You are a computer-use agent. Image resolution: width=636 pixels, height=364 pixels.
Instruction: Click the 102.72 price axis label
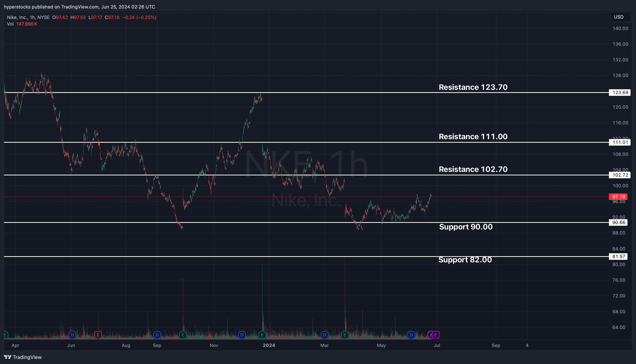tap(619, 175)
